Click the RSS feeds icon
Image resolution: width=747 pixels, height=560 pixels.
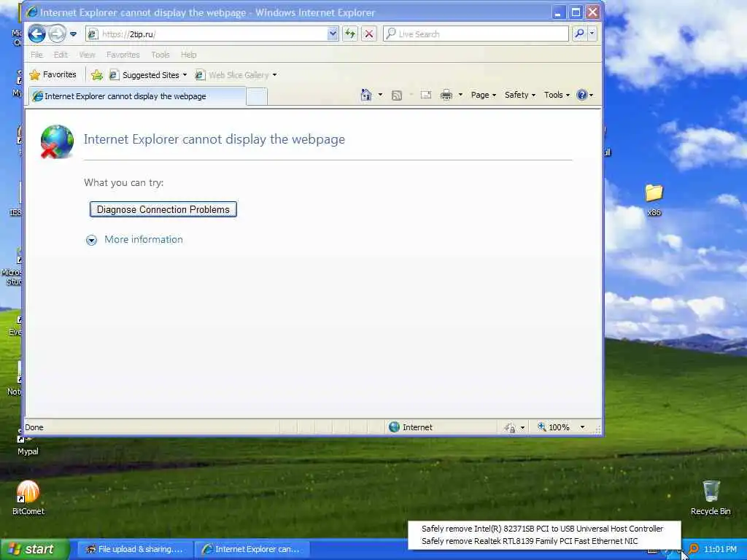click(396, 96)
